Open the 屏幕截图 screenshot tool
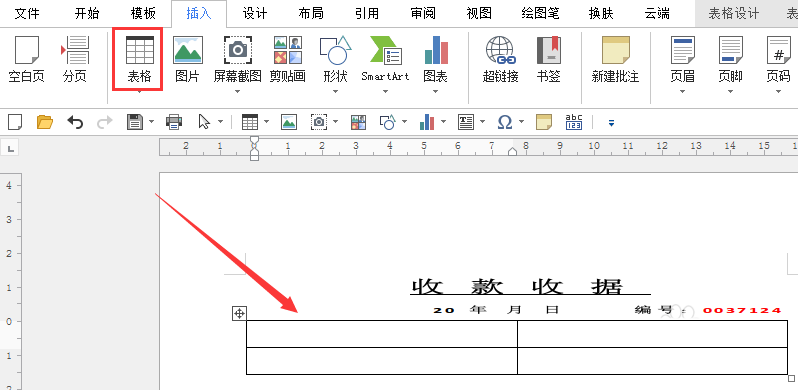The height and width of the screenshot is (390, 798). click(x=237, y=59)
